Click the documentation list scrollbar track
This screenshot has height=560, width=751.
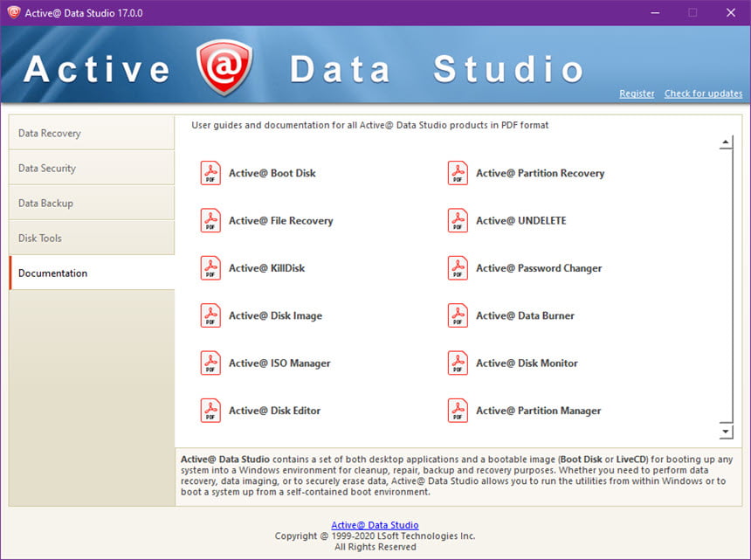tap(726, 287)
